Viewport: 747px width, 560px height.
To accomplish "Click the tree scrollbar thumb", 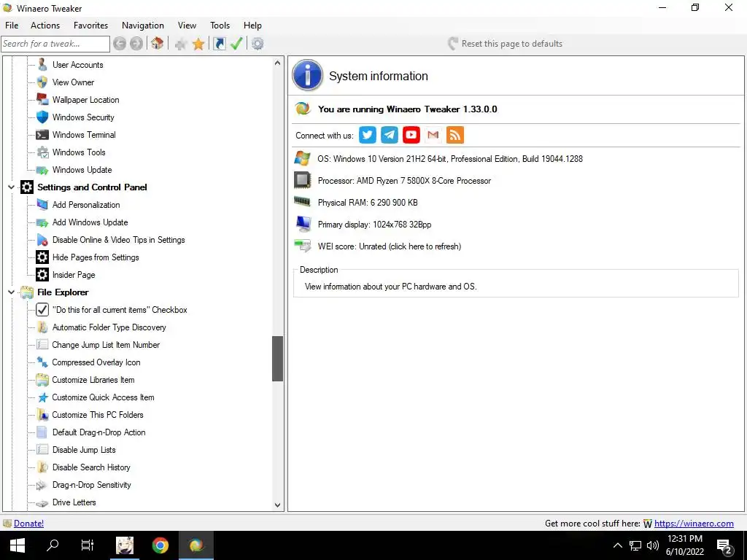I will point(278,359).
